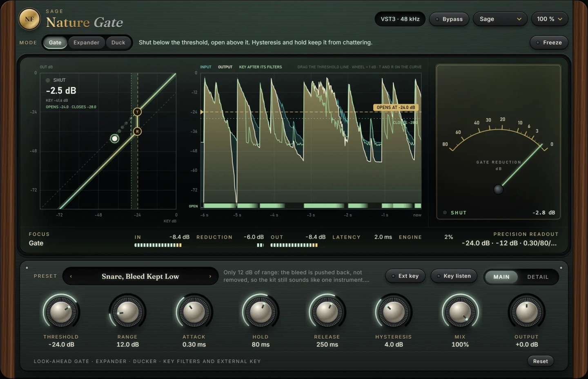Go to the next preset arrow
The image size is (588, 379).
[210, 276]
